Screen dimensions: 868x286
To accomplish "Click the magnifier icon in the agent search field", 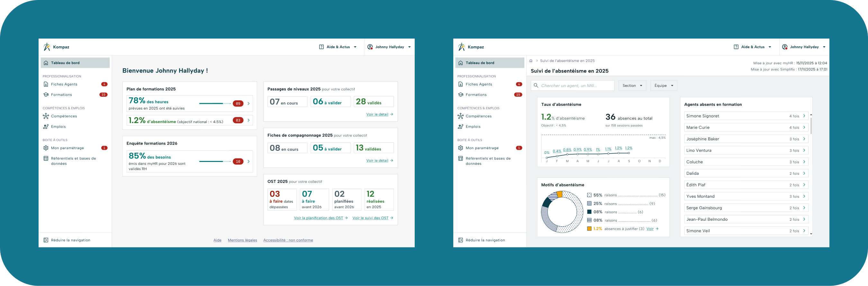I will pos(536,85).
